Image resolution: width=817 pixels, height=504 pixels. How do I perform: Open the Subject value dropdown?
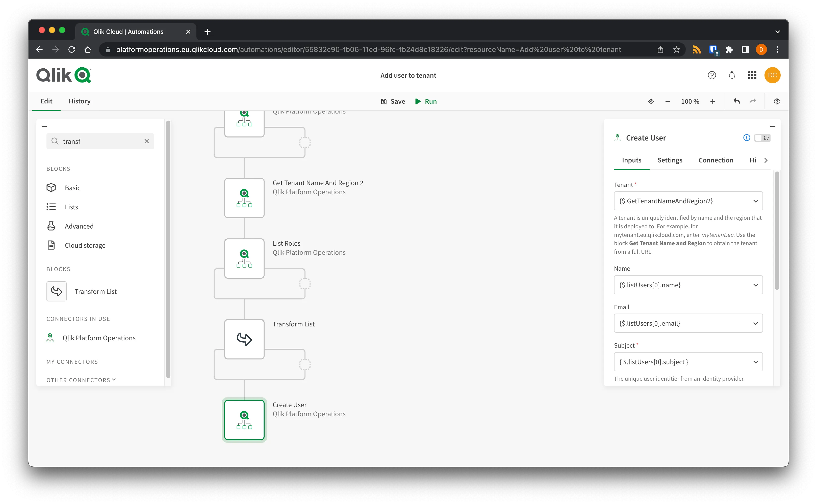click(755, 362)
